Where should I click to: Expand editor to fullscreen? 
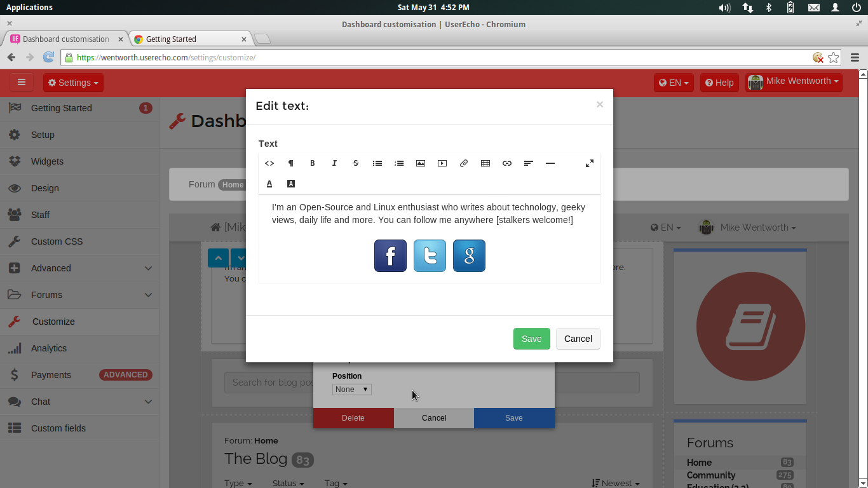[590, 163]
